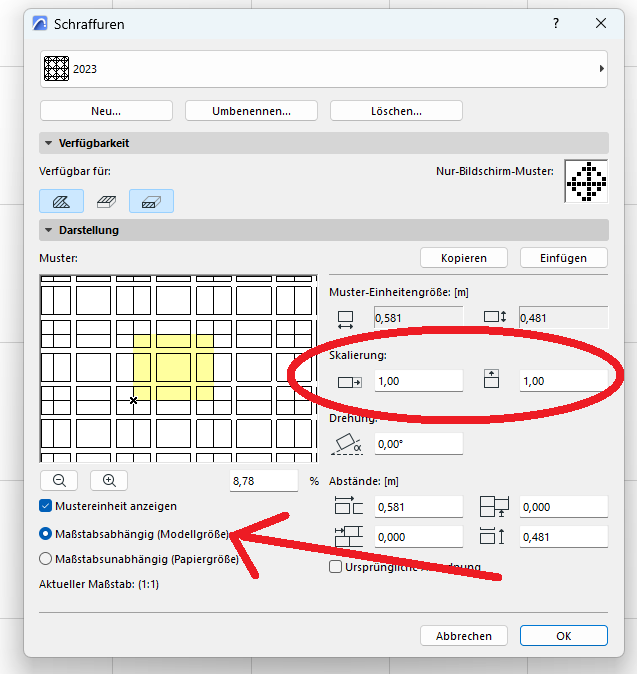Click the Neu... button
637x674 pixels.
(106, 111)
